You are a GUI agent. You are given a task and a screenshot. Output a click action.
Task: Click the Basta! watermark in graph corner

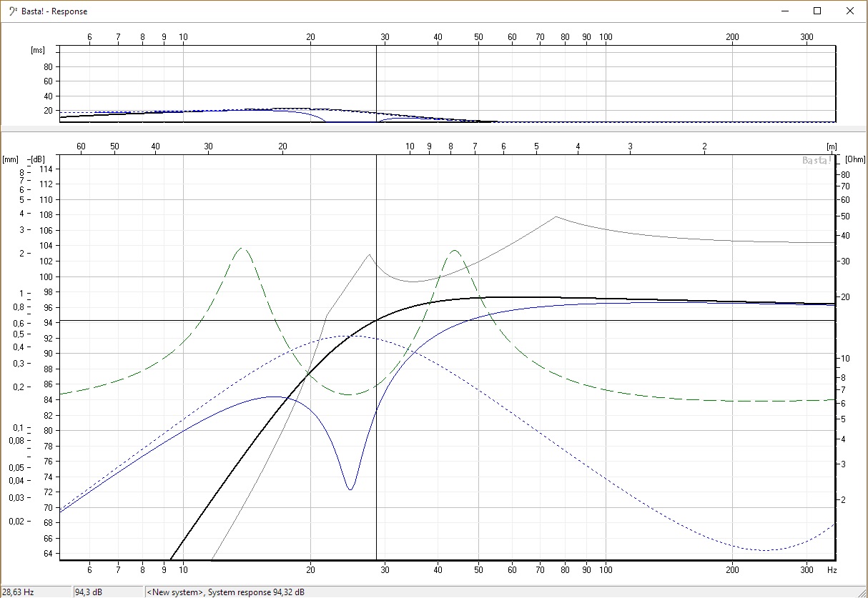tap(817, 161)
